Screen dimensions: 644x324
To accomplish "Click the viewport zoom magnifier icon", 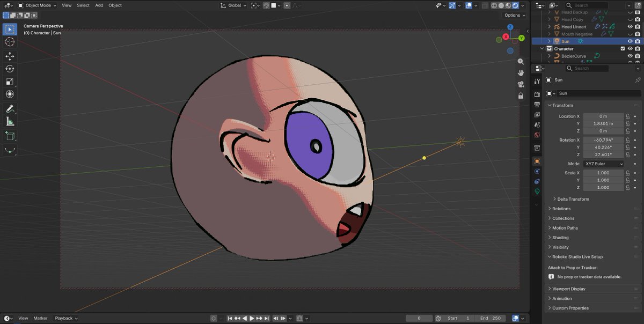I will 521,62.
